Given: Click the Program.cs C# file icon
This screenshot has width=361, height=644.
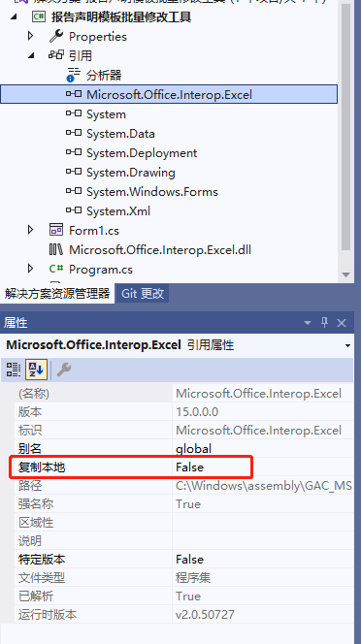Looking at the screenshot, I should pos(56,269).
